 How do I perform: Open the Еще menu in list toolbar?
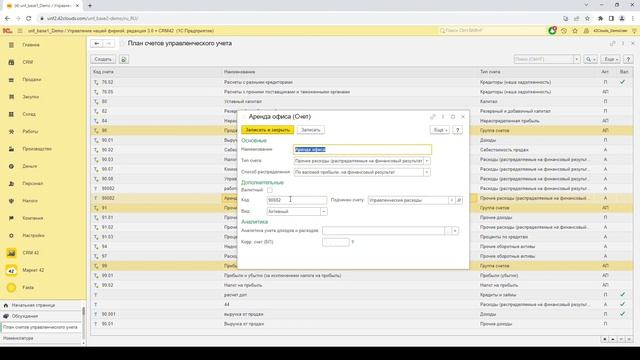[x=610, y=60]
